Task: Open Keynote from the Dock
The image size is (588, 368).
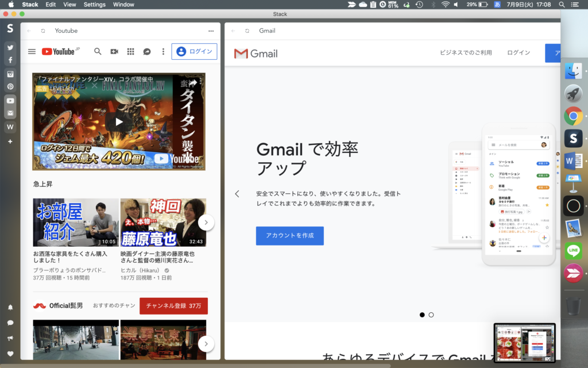Action: pyautogui.click(x=573, y=183)
